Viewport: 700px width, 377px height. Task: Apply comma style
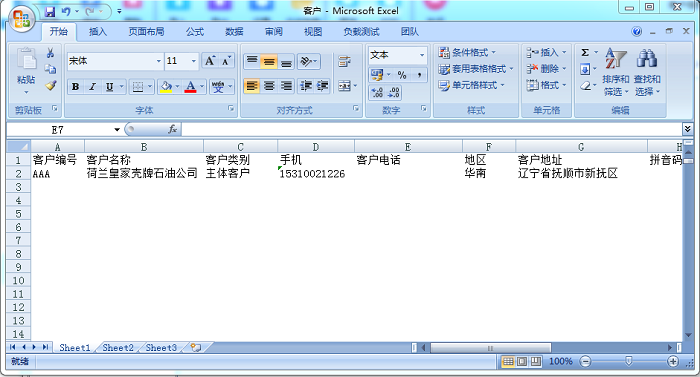(419, 75)
